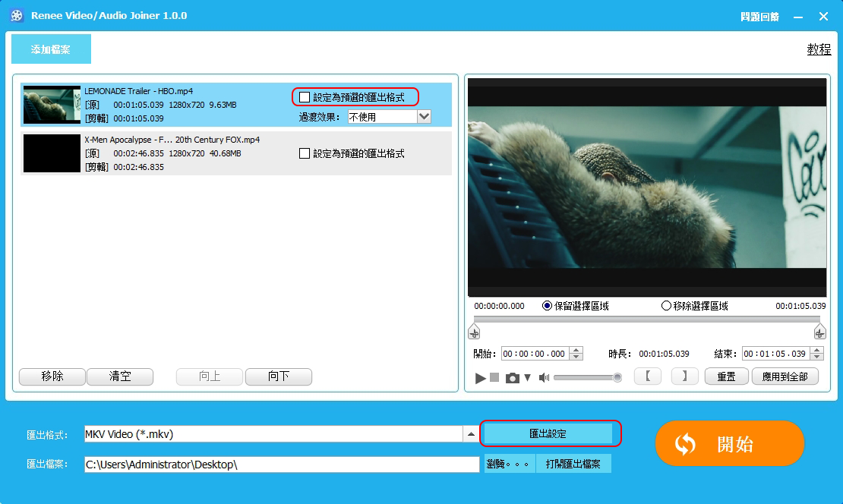843x504 pixels.
Task: Click the 40.68MB file size text
Action: (225, 153)
